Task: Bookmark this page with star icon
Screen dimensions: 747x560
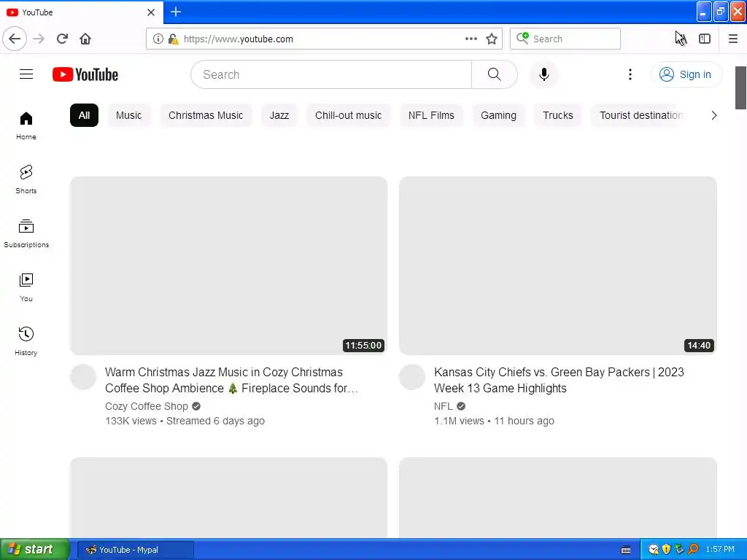Action: tap(492, 39)
